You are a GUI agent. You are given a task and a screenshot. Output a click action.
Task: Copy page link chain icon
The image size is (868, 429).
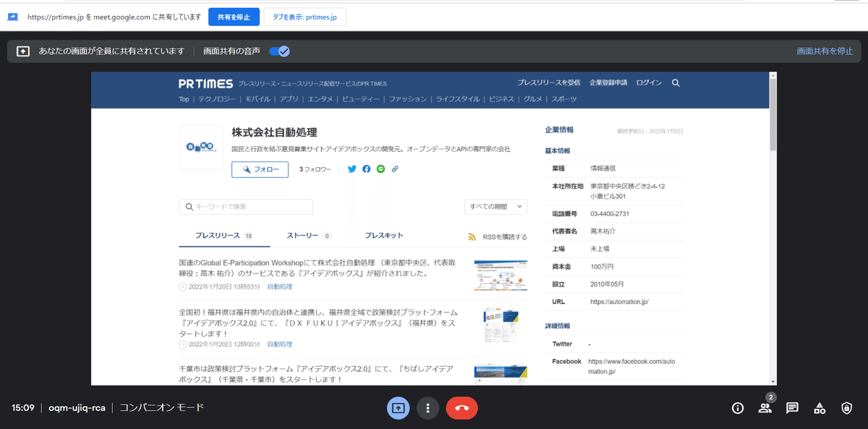click(x=395, y=169)
